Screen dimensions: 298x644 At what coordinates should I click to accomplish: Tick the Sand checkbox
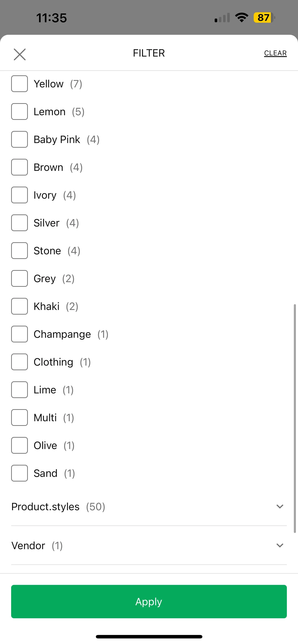19,473
